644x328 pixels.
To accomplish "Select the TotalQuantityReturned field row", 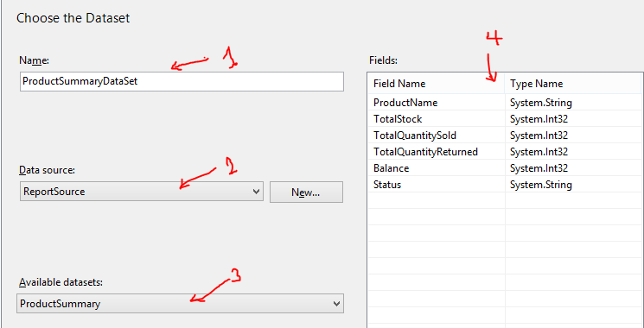I will [505, 152].
